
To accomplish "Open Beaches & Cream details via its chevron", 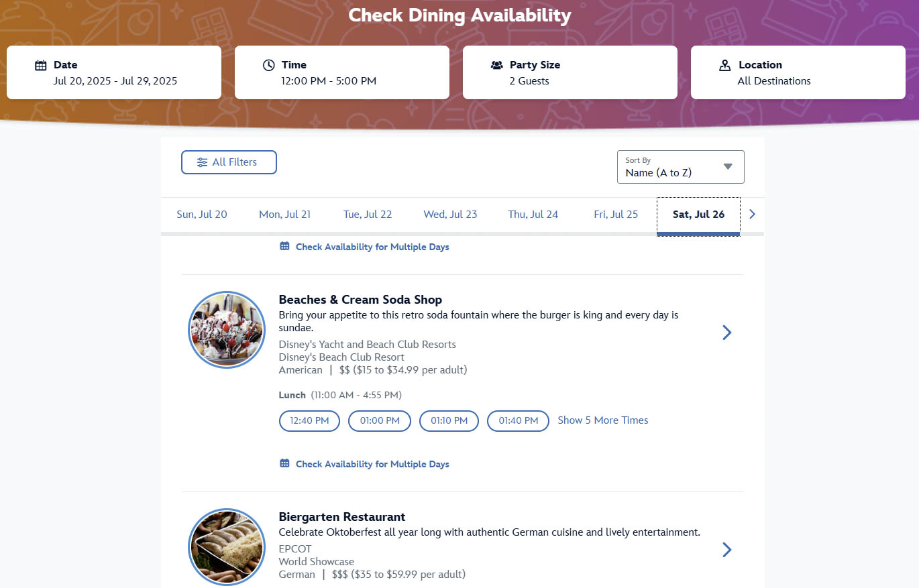I will pyautogui.click(x=726, y=333).
